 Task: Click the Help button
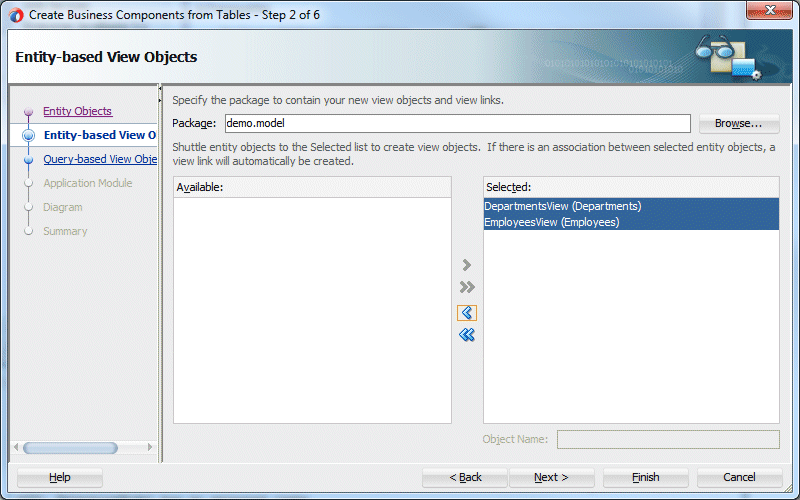pos(60,478)
